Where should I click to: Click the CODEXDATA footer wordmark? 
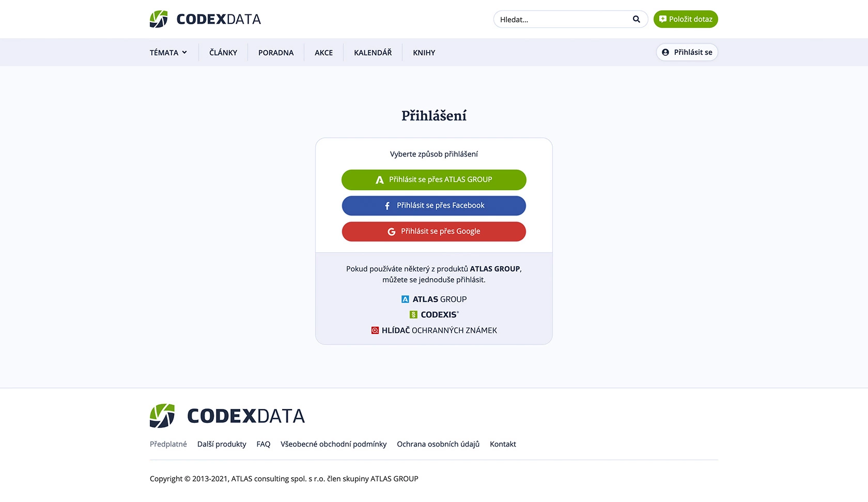246,416
